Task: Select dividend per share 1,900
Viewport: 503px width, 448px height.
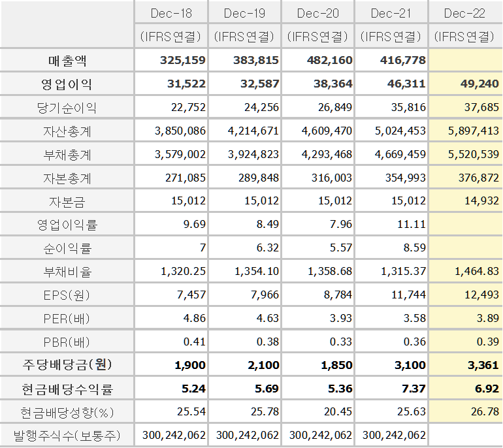Action: 190,365
